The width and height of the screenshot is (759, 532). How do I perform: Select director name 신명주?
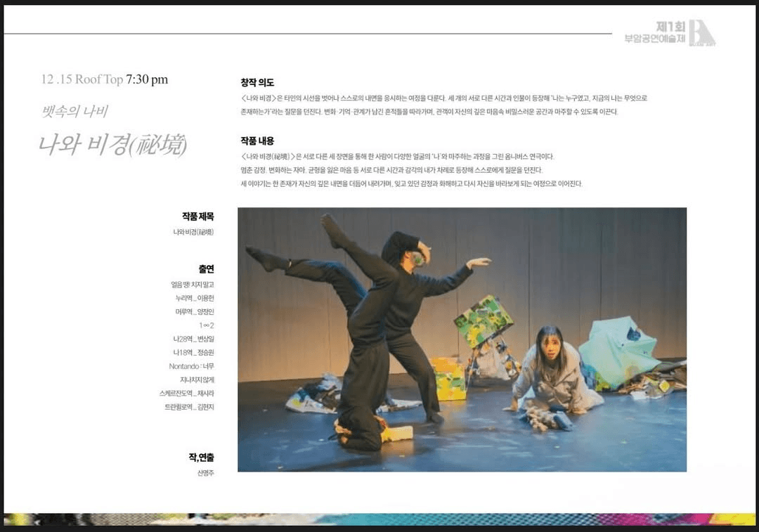[x=205, y=473]
